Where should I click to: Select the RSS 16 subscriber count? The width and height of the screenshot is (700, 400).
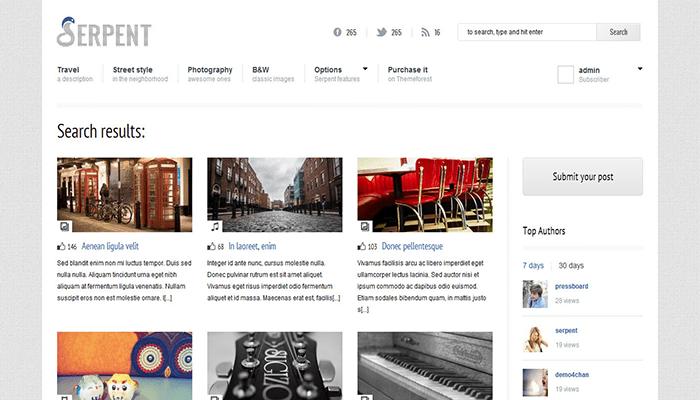437,32
